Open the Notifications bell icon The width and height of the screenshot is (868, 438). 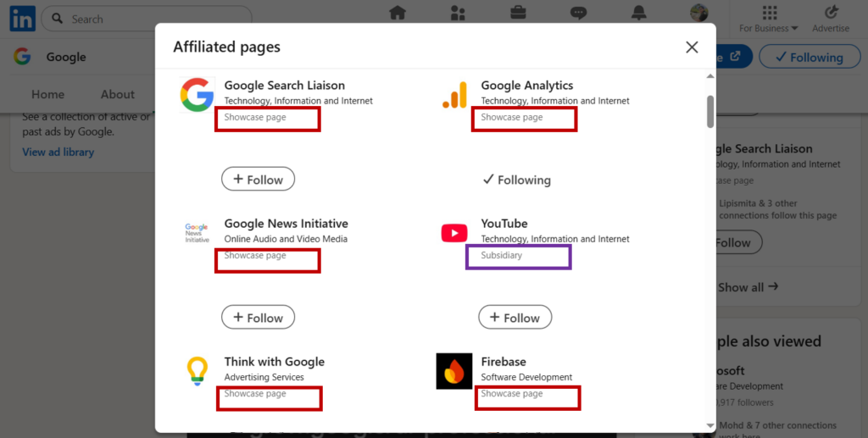(x=639, y=13)
